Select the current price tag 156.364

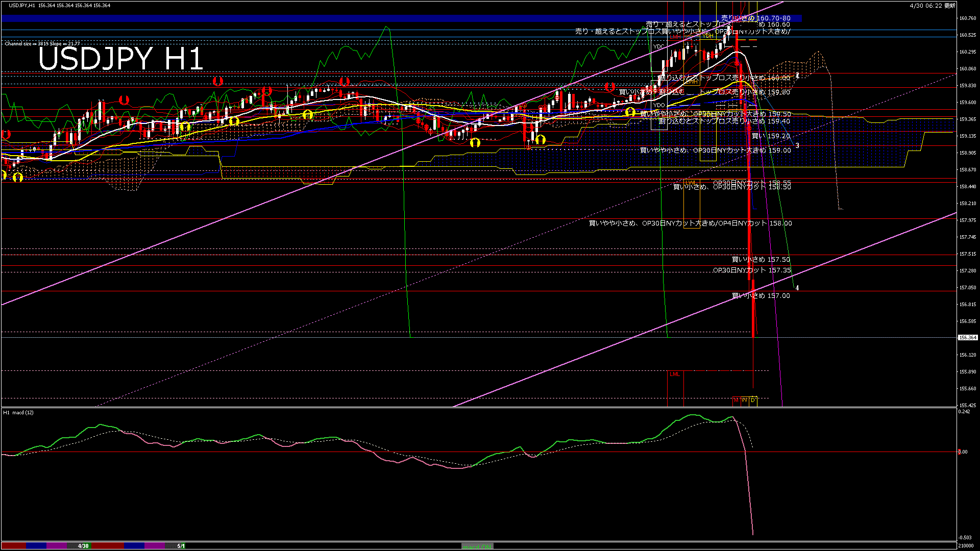[968, 338]
